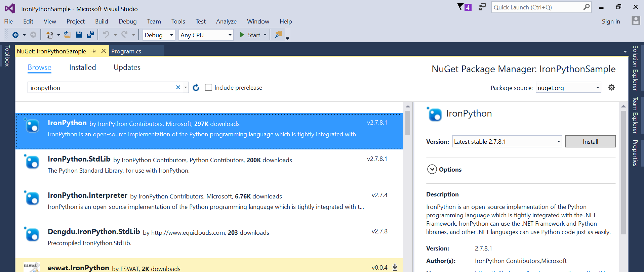Click the Quick Launch magnifier icon
Image resolution: width=644 pixels, height=272 pixels.
[587, 7]
